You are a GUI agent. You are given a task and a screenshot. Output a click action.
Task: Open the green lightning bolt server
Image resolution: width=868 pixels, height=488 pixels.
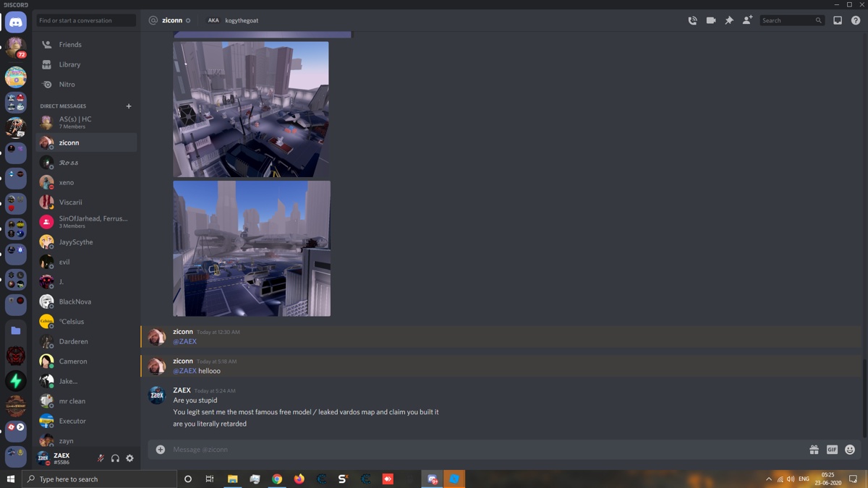[x=16, y=381]
